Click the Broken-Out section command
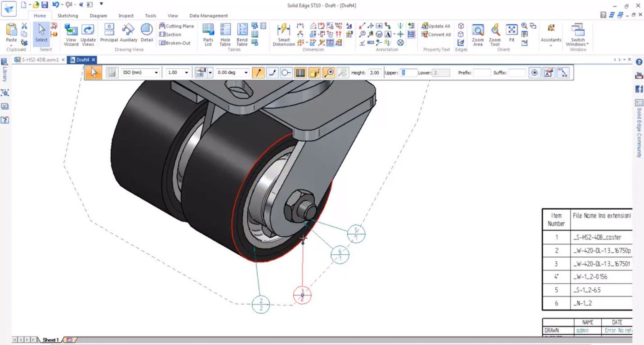The height and width of the screenshot is (345, 644). 174,43
